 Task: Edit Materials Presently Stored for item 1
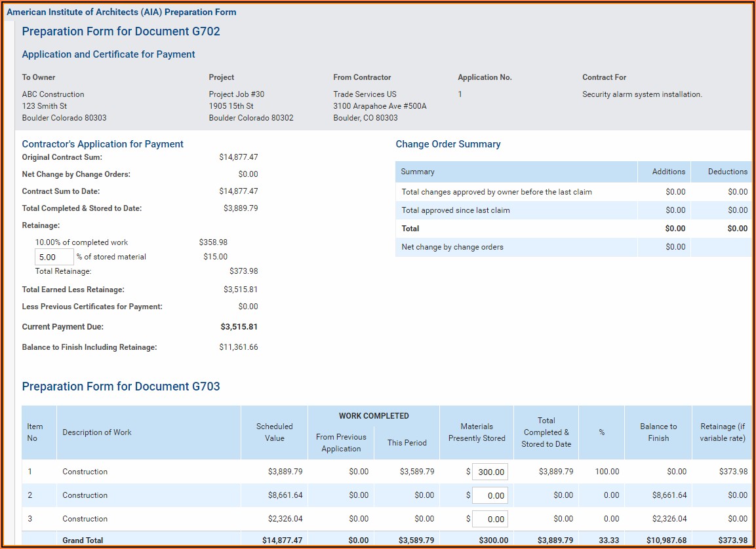click(490, 472)
